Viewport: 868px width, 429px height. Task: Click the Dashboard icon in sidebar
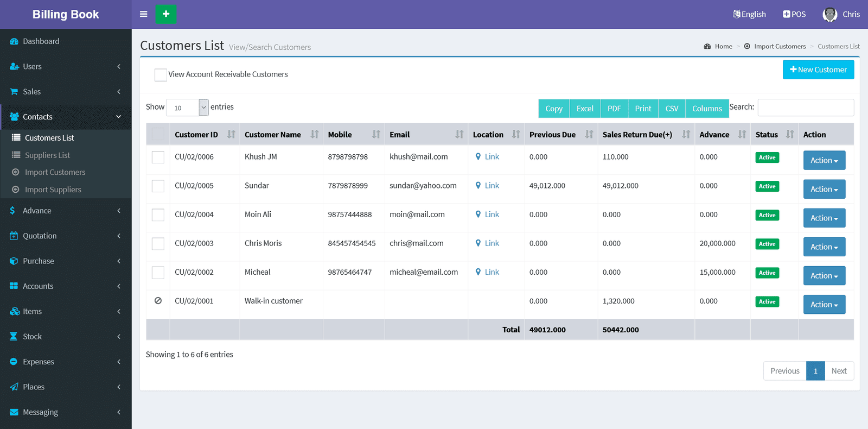pos(14,41)
